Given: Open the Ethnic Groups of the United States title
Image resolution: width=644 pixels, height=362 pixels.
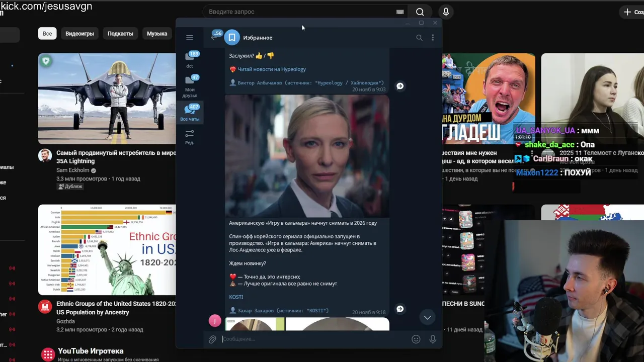Looking at the screenshot, I should (116, 308).
